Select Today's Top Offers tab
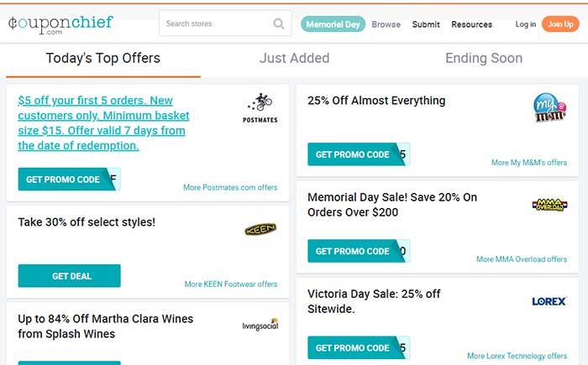588x365 pixels. pos(103,58)
